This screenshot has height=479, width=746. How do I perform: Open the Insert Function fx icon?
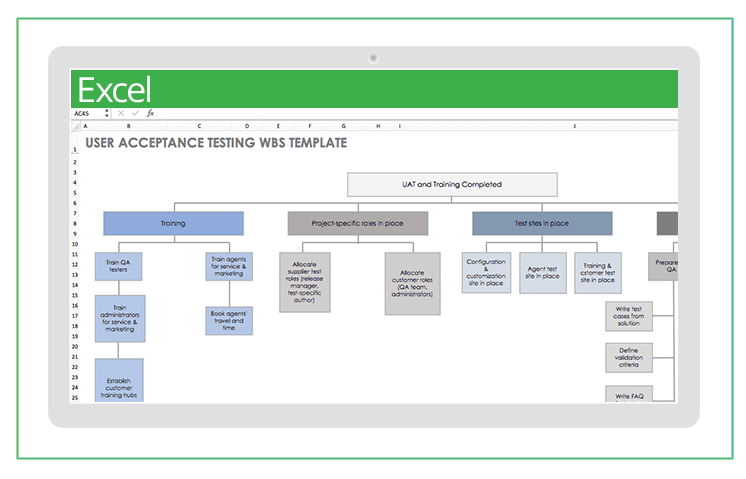pos(150,114)
